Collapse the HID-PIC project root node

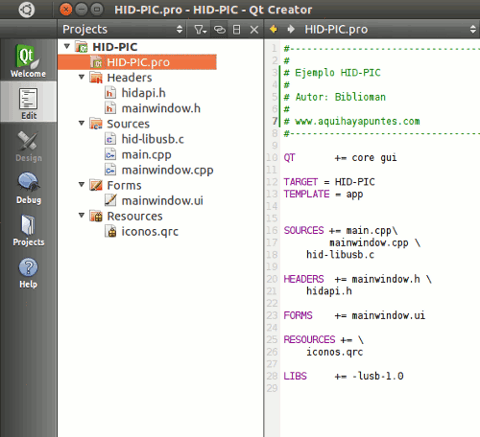pyautogui.click(x=67, y=46)
